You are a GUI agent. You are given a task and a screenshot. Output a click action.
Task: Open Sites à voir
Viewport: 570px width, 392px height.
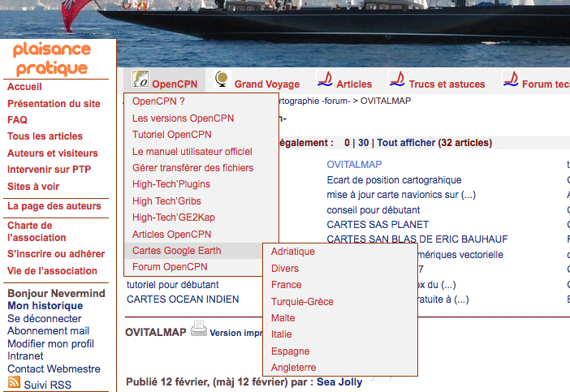pos(33,187)
